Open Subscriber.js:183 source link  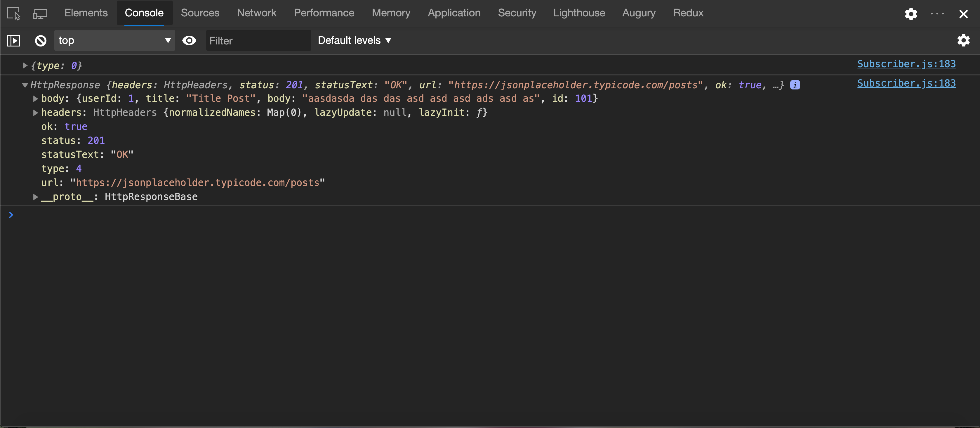906,83
